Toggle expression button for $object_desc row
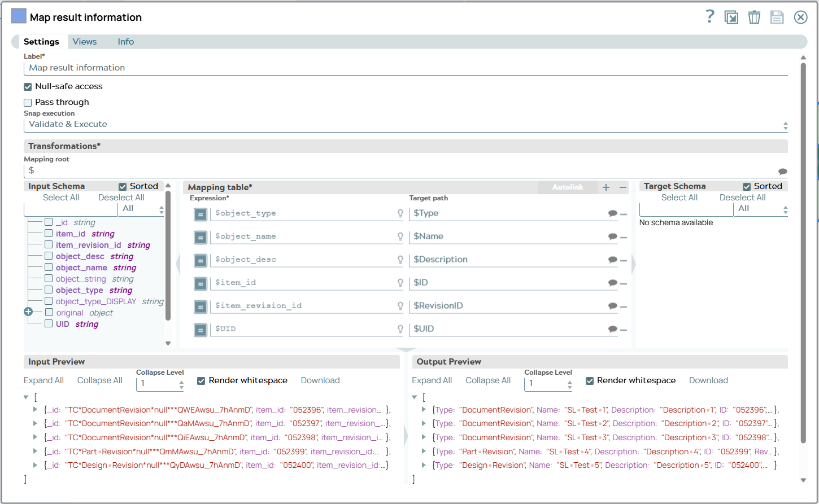819x504 pixels. click(201, 261)
